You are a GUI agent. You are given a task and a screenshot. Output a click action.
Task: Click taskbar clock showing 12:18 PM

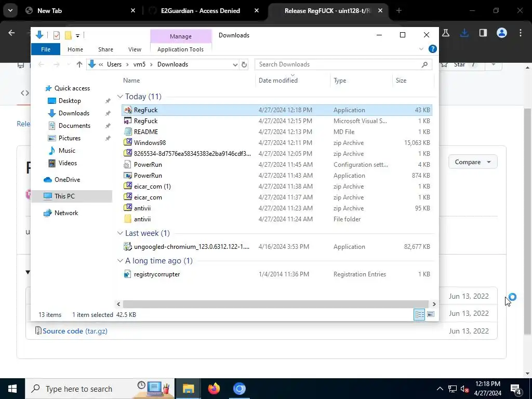pos(487,389)
